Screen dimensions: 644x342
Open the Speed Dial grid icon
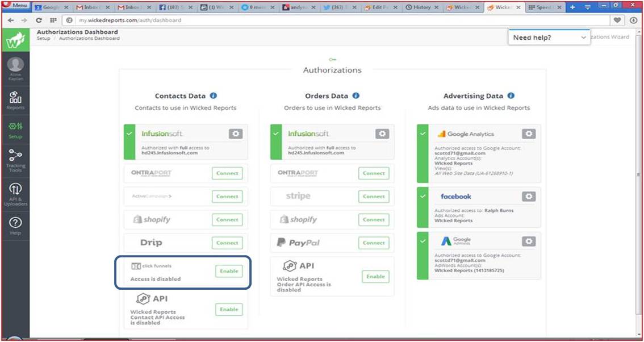(53, 20)
